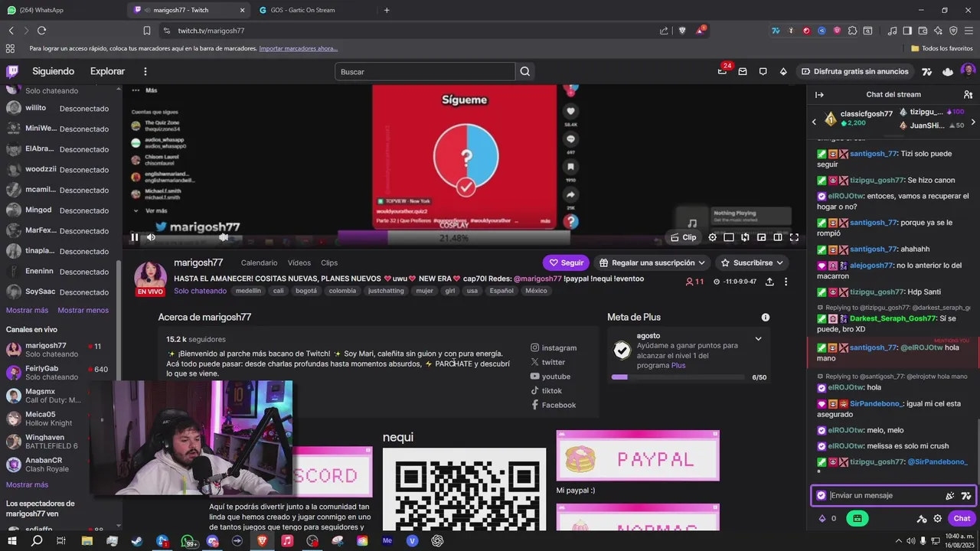
Task: Open the Twitch home logo
Action: (12, 71)
